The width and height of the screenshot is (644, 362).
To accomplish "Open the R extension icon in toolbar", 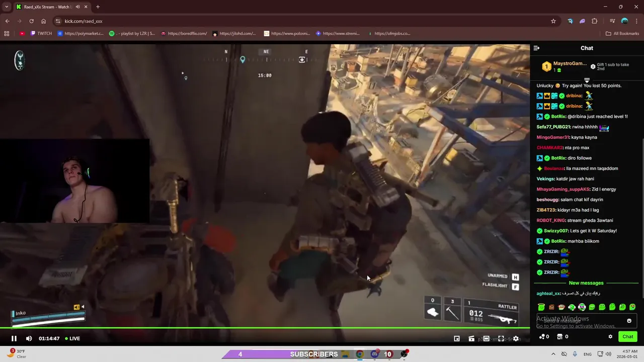I will (x=570, y=21).
